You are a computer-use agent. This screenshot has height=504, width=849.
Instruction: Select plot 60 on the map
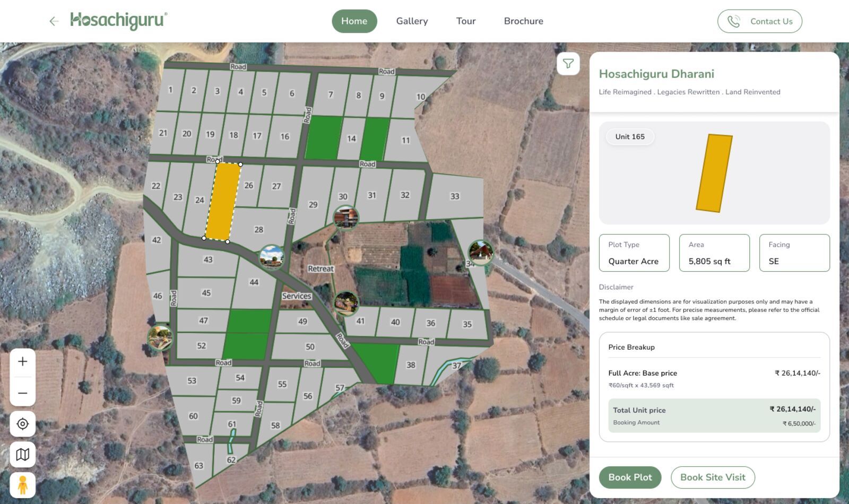(x=193, y=416)
